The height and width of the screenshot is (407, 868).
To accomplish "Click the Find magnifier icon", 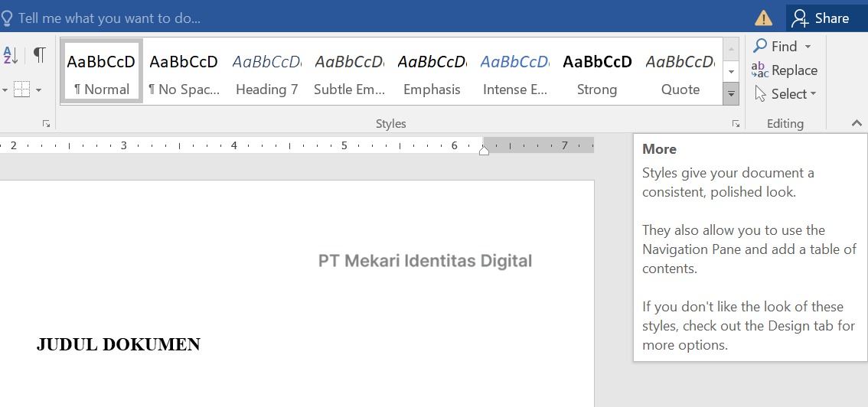I will pyautogui.click(x=760, y=46).
